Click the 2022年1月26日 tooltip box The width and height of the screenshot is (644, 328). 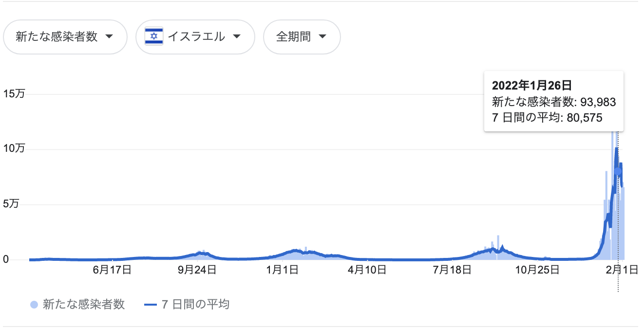(554, 101)
